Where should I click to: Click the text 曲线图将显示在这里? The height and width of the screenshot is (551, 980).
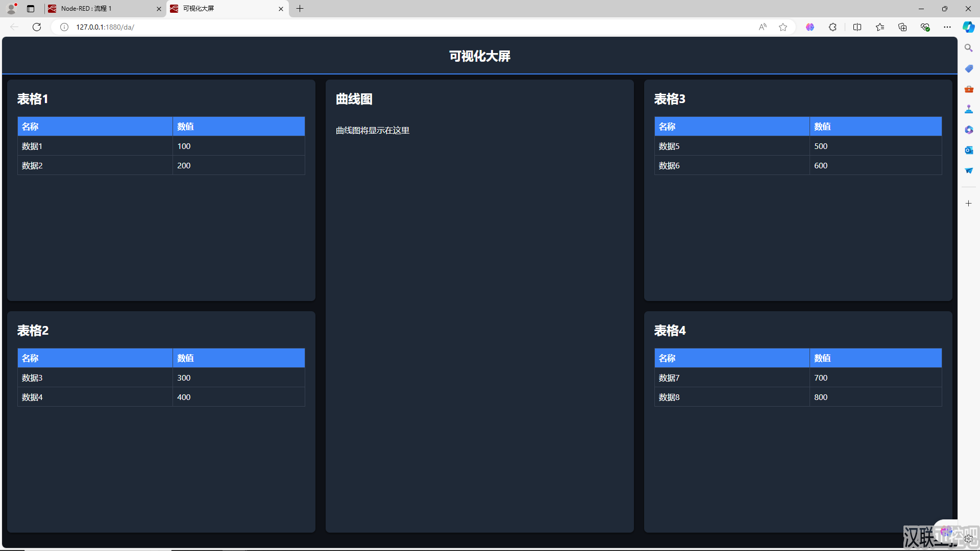373,131
